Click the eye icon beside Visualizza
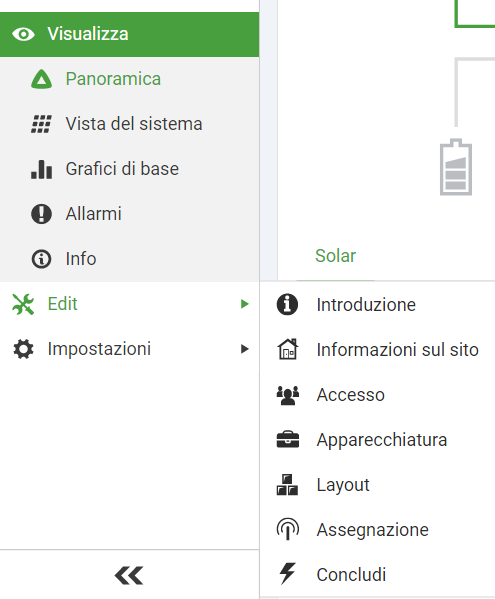Viewport: 495px width, 599px height. click(x=23, y=34)
